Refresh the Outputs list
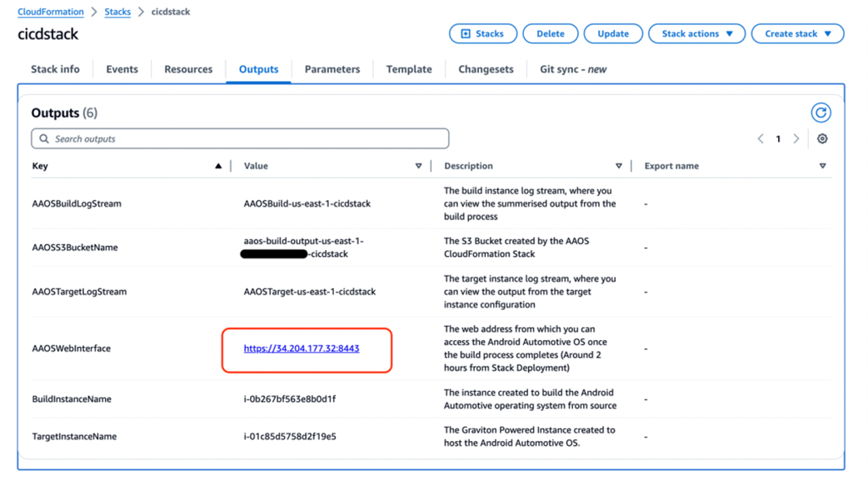The height and width of the screenshot is (486, 868). tap(821, 113)
